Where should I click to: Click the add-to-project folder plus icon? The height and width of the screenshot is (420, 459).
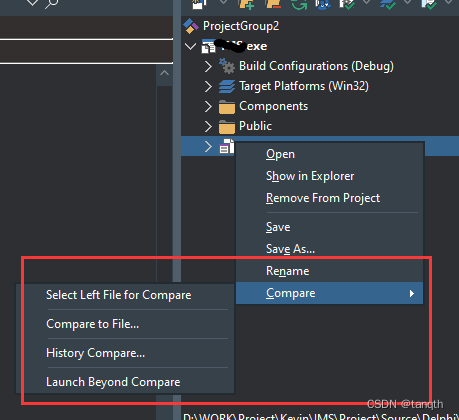tap(246, 4)
